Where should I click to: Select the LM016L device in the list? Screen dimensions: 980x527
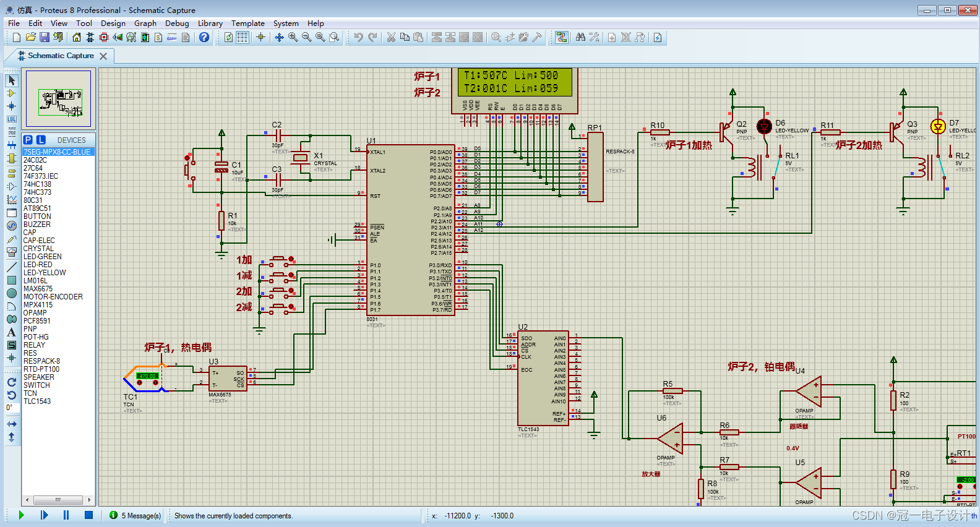(35, 281)
